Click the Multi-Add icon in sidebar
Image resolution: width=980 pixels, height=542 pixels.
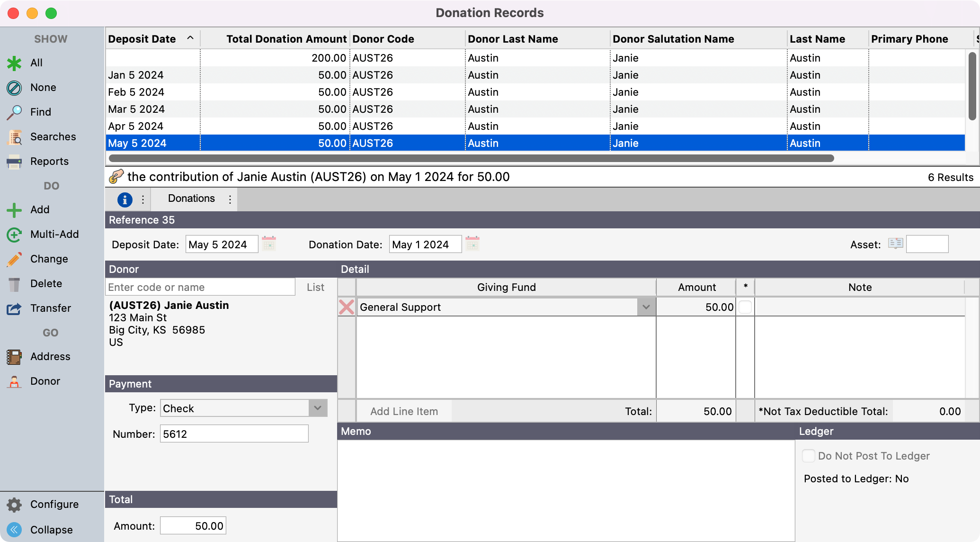pos(14,235)
